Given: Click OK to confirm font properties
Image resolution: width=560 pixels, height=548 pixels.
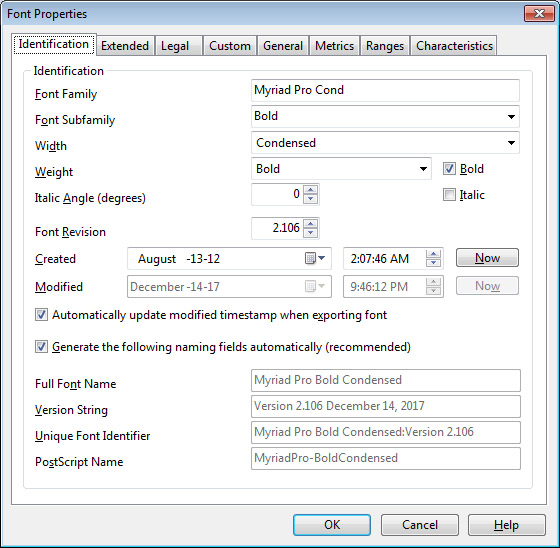Looking at the screenshot, I should pos(332,525).
